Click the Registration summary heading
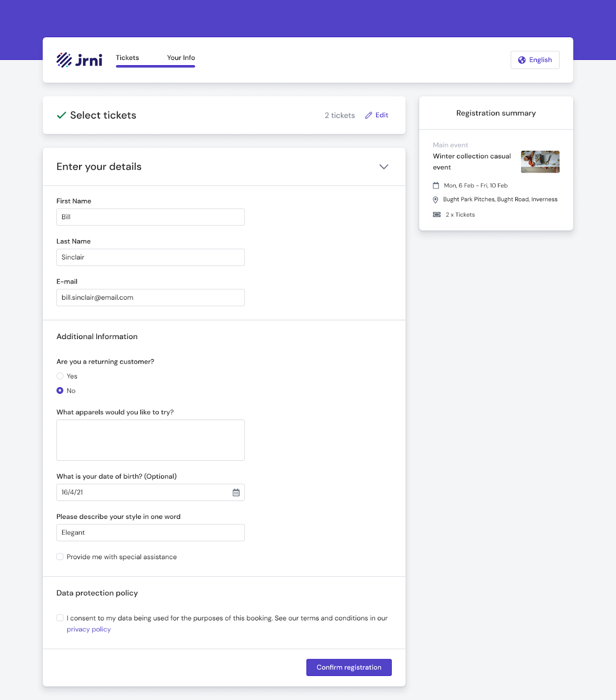 coord(496,113)
